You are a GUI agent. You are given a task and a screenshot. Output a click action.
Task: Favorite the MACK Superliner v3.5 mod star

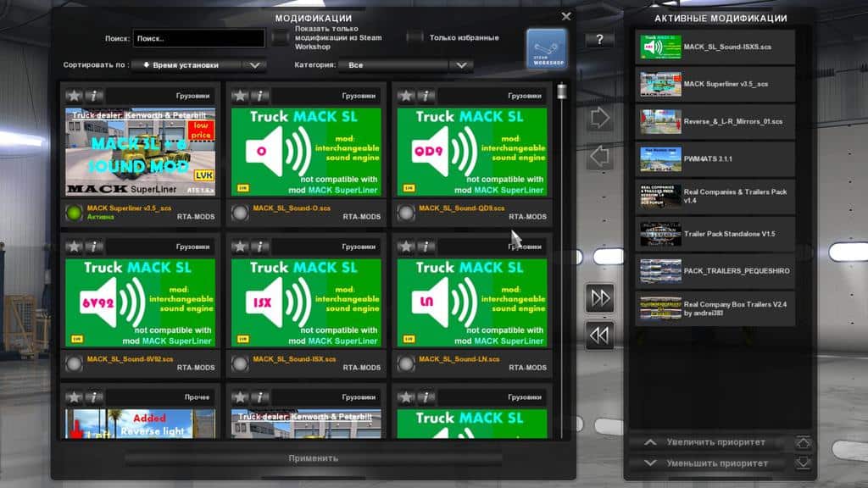pos(75,96)
